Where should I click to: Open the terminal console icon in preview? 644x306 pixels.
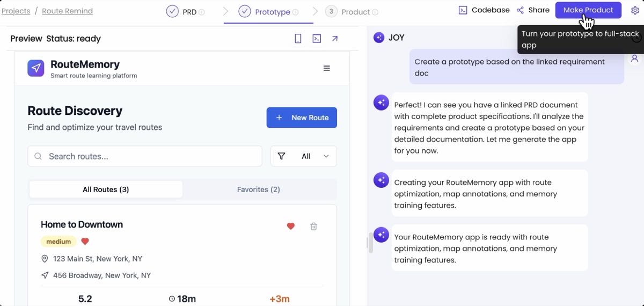coord(317,39)
